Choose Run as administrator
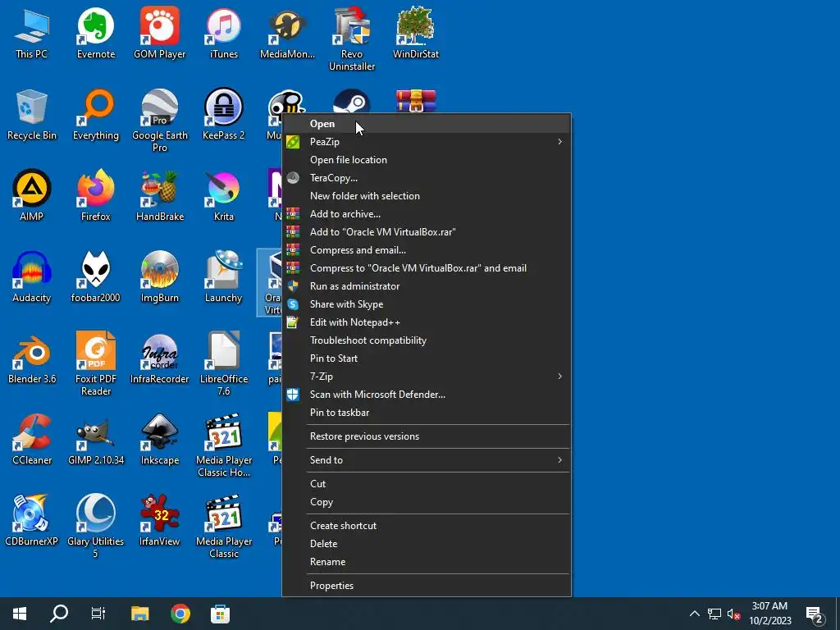Viewport: 840px width, 630px height. [x=427, y=286]
